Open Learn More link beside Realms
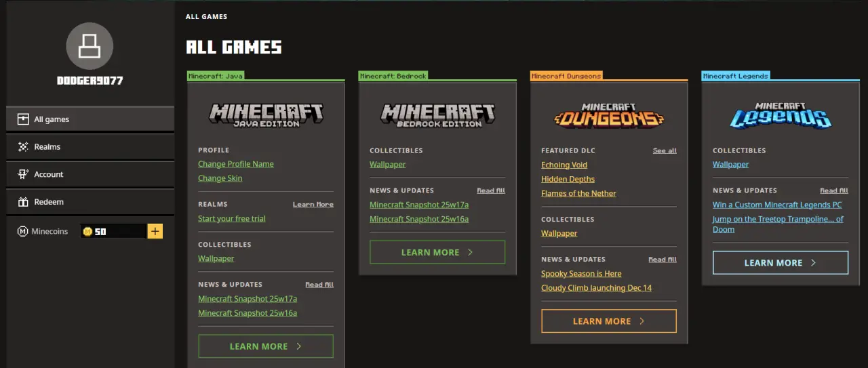868x368 pixels. [x=313, y=204]
